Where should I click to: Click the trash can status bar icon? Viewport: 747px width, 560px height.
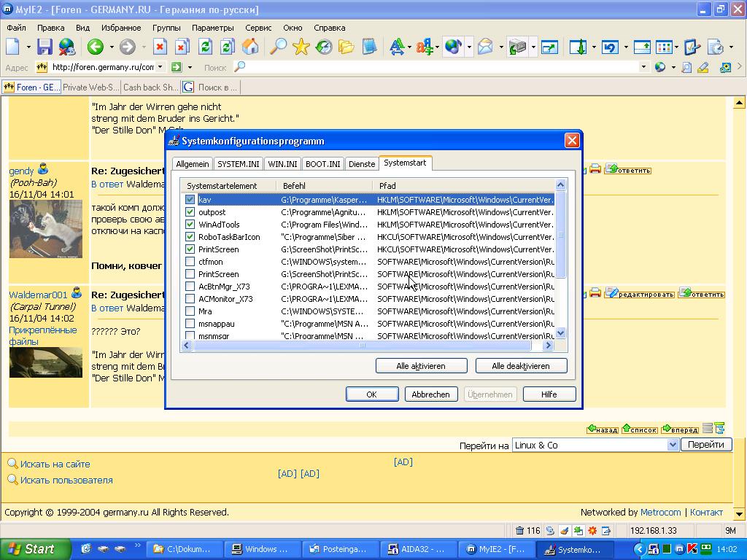519,531
